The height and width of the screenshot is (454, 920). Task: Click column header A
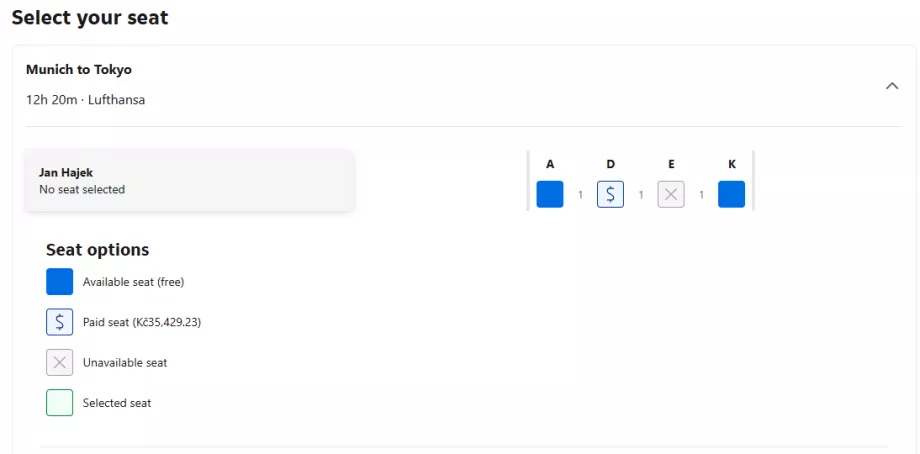pyautogui.click(x=550, y=164)
